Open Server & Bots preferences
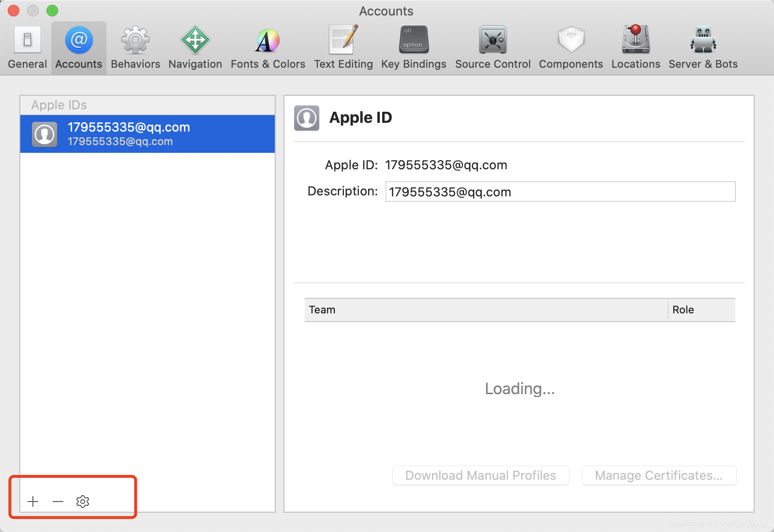This screenshot has width=774, height=532. pos(703,48)
